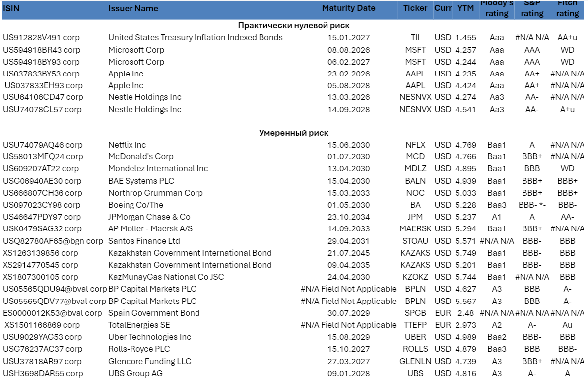
Task: Select maturity date 21.07.2045
Action: (348, 253)
